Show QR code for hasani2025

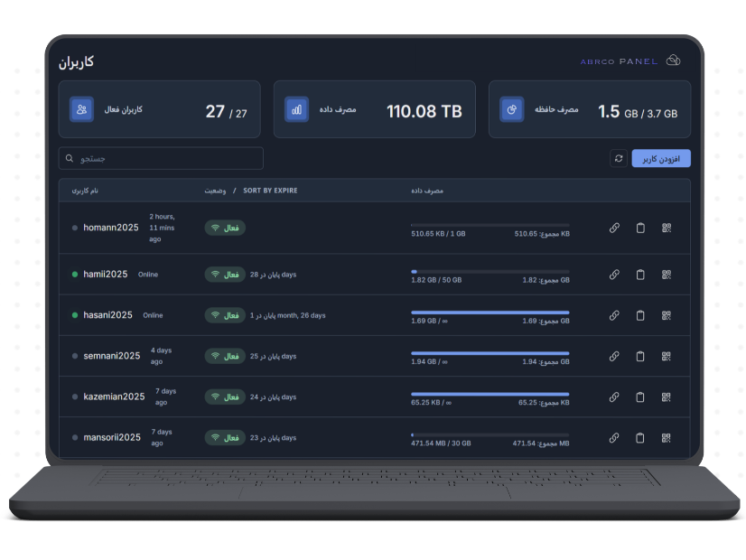click(x=667, y=315)
